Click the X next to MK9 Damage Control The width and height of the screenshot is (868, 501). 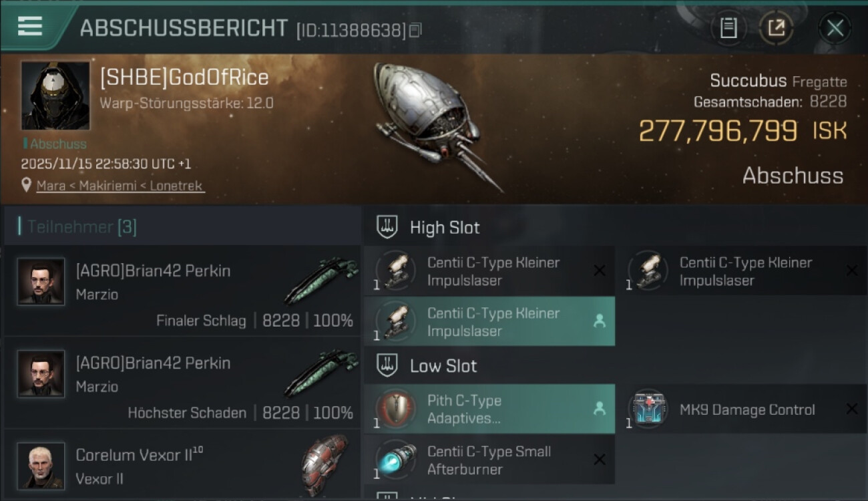coord(851,409)
